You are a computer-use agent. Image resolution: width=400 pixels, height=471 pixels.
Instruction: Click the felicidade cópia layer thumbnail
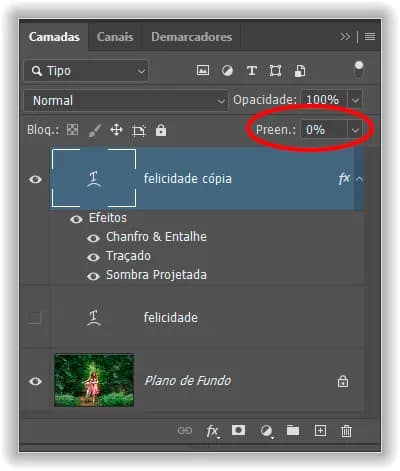click(x=94, y=178)
